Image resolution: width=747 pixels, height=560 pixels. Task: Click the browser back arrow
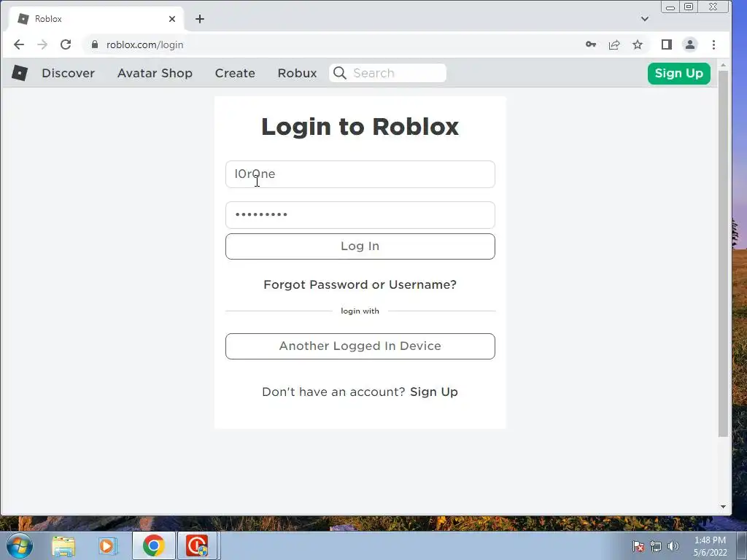19,44
